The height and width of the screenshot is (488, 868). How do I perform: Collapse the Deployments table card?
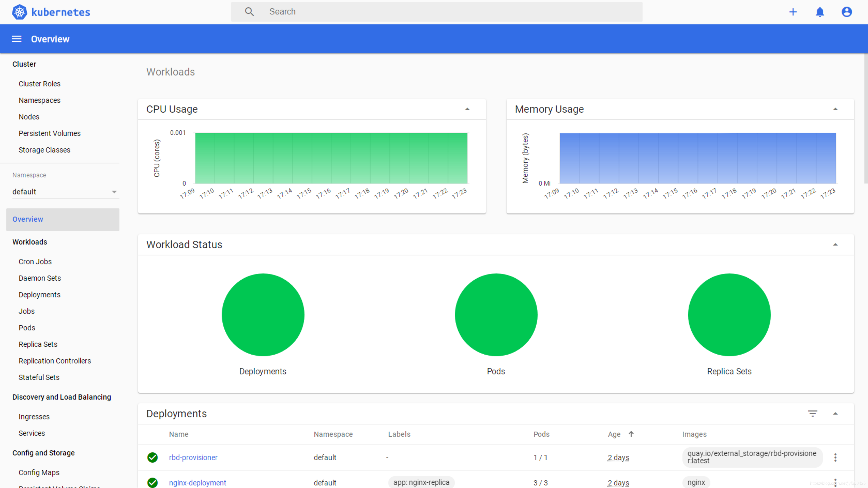pyautogui.click(x=835, y=414)
